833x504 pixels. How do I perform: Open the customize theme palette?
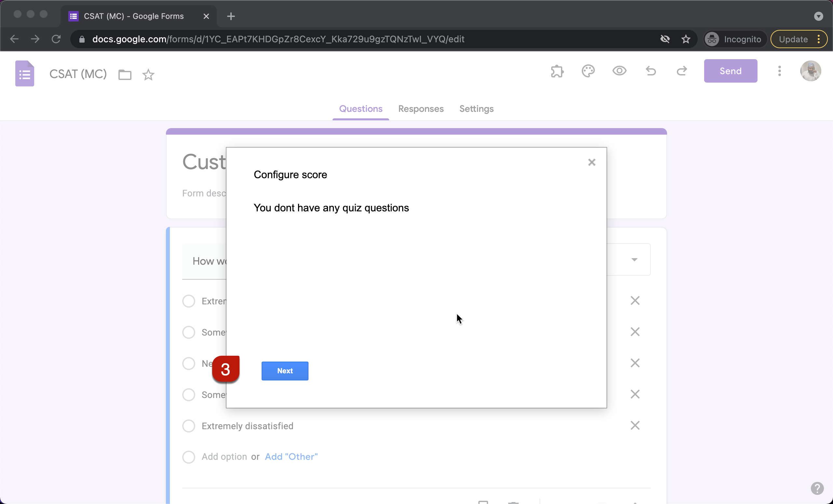[588, 71]
